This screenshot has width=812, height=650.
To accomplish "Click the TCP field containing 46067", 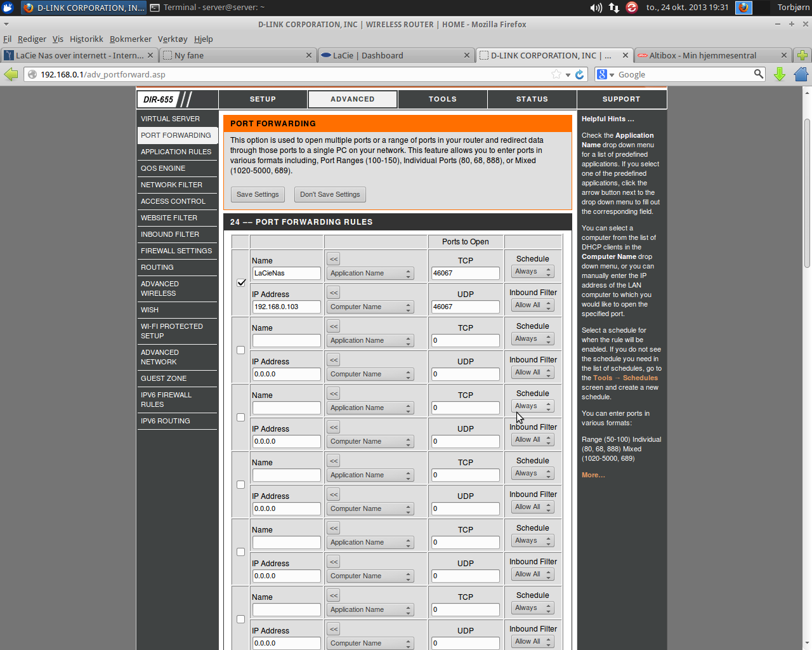I will click(x=466, y=273).
